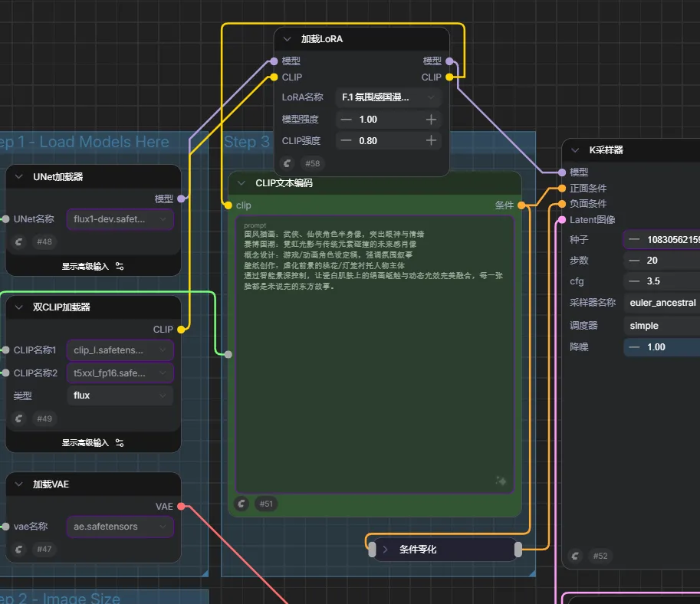Viewport: 700px width, 604px height.
Task: Click the refresh icon in UNet node #48
Action: [18, 241]
